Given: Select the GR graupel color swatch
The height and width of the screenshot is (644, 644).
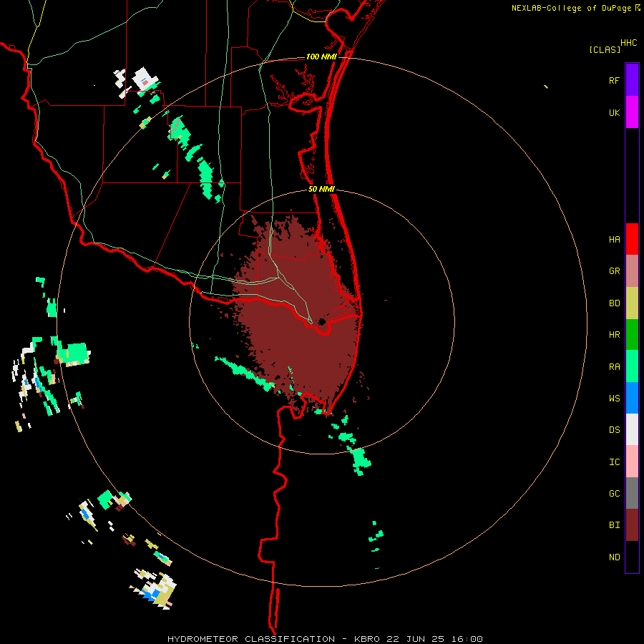Looking at the screenshot, I should click(x=632, y=271).
